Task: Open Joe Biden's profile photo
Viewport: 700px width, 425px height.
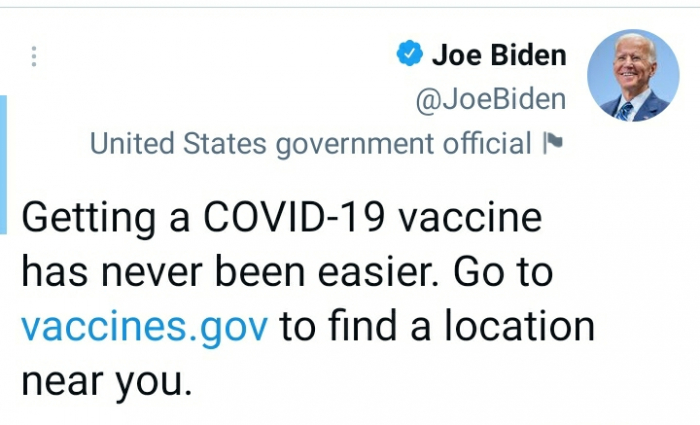Action: point(633,75)
